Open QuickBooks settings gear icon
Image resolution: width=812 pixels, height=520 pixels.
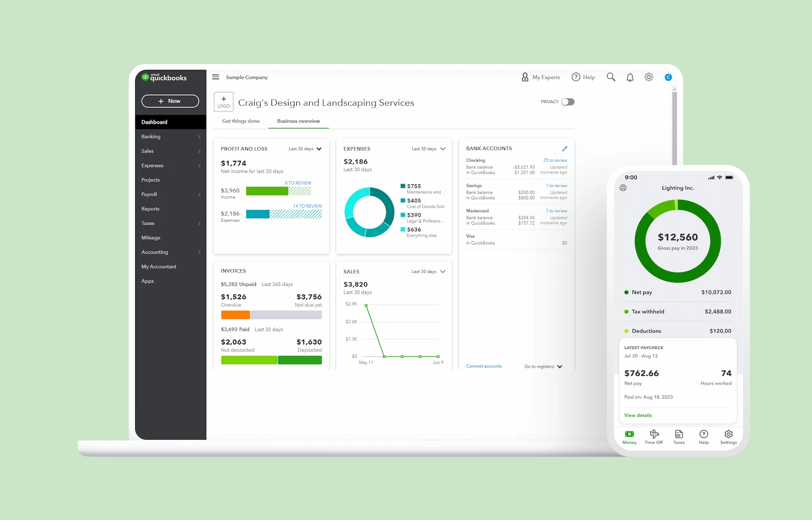(649, 77)
